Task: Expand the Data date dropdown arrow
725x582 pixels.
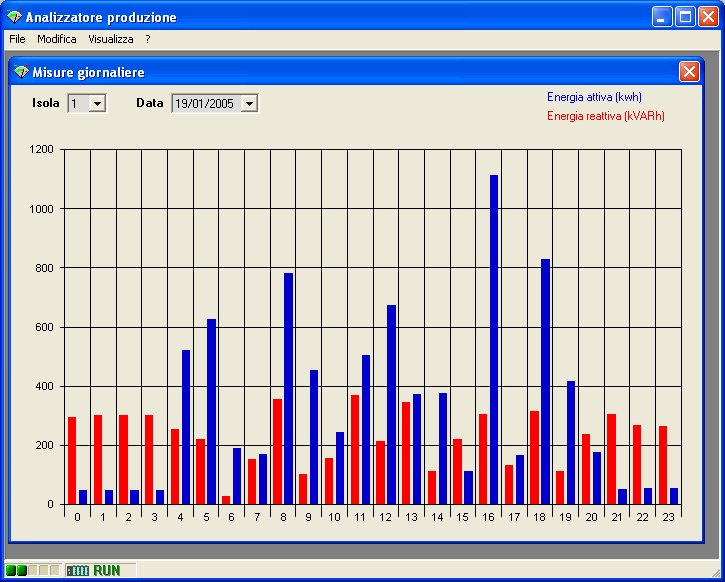Action: [249, 104]
